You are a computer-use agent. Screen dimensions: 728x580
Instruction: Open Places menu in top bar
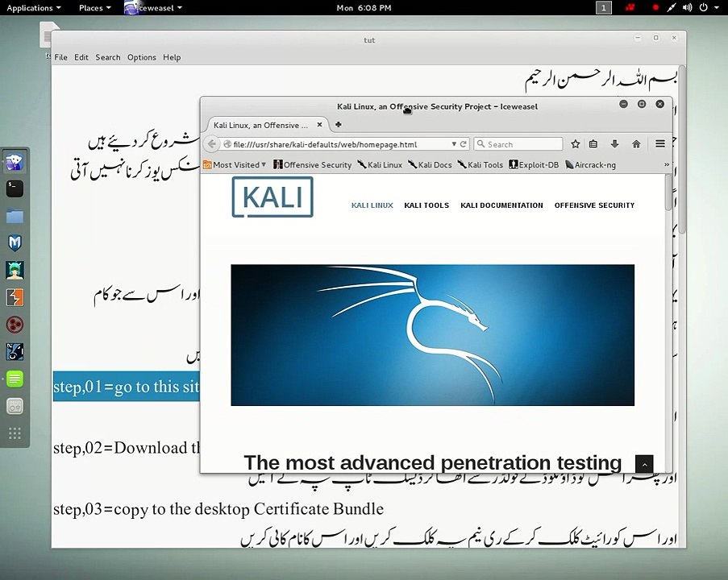[x=94, y=8]
